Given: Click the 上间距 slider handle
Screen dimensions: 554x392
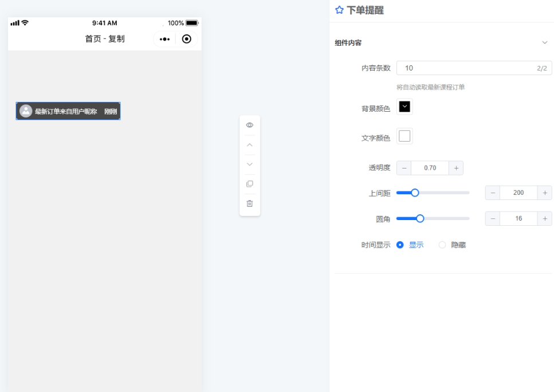Looking at the screenshot, I should click(415, 193).
